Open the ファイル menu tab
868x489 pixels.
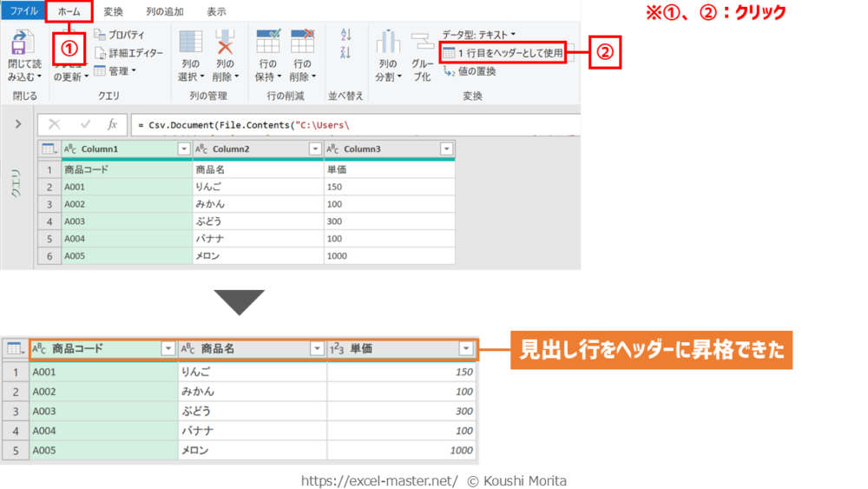pos(23,12)
